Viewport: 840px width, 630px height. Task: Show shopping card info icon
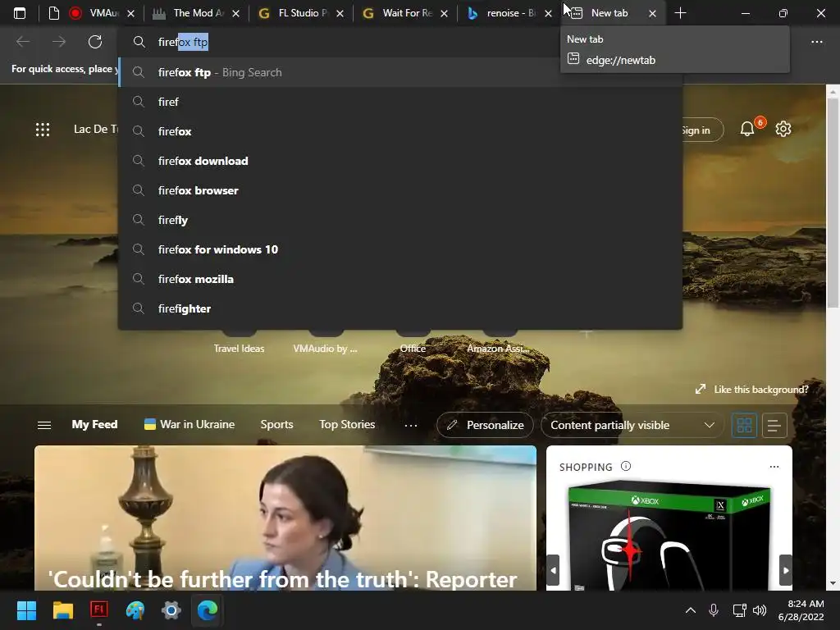626,467
